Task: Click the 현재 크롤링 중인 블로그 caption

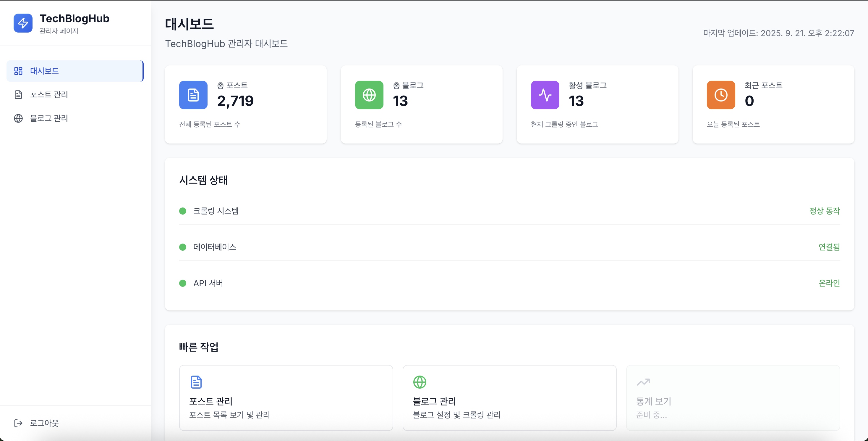Action: click(x=564, y=125)
